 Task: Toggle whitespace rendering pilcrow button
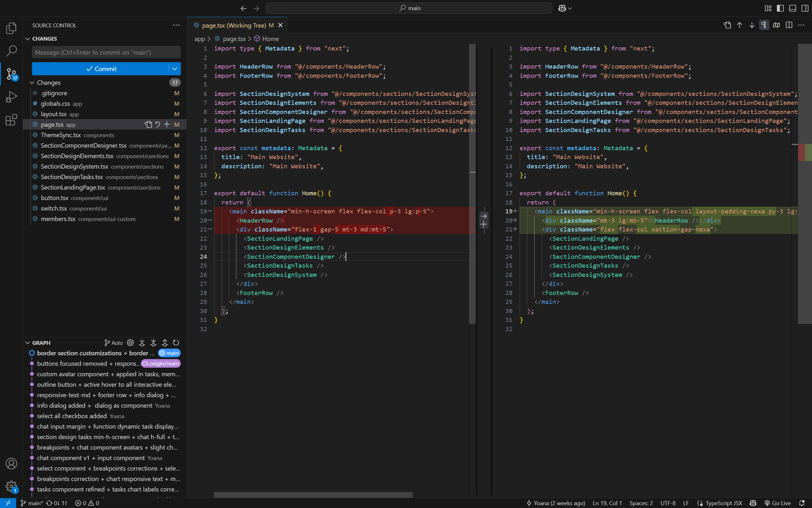(x=764, y=25)
